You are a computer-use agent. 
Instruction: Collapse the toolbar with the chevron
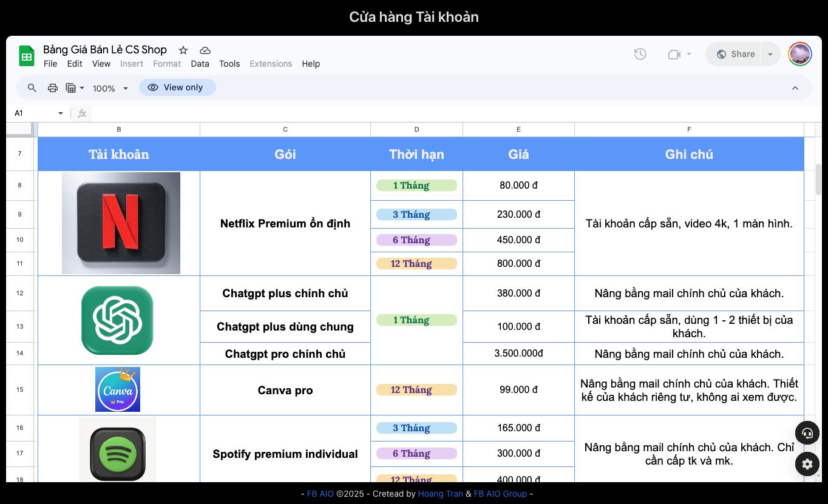[x=795, y=88]
